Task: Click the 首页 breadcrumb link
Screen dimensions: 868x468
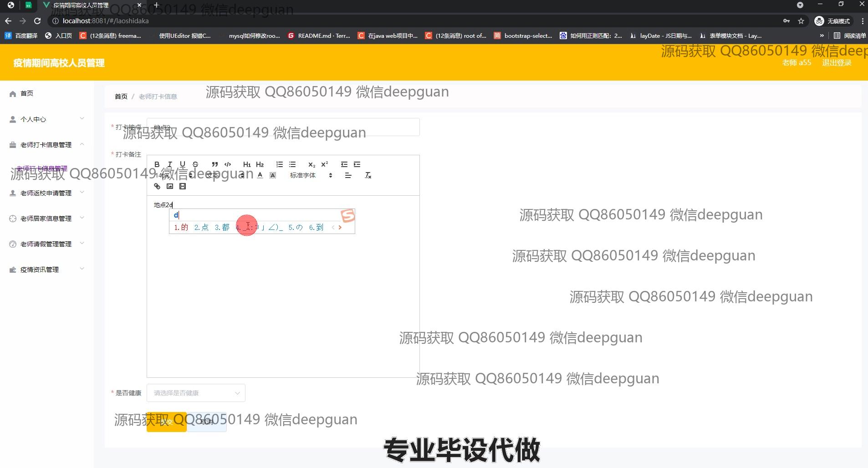Action: click(121, 97)
